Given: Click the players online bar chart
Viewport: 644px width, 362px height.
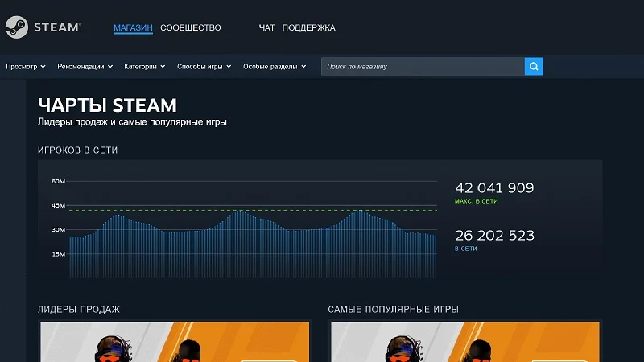Looking at the screenshot, I should [x=253, y=245].
